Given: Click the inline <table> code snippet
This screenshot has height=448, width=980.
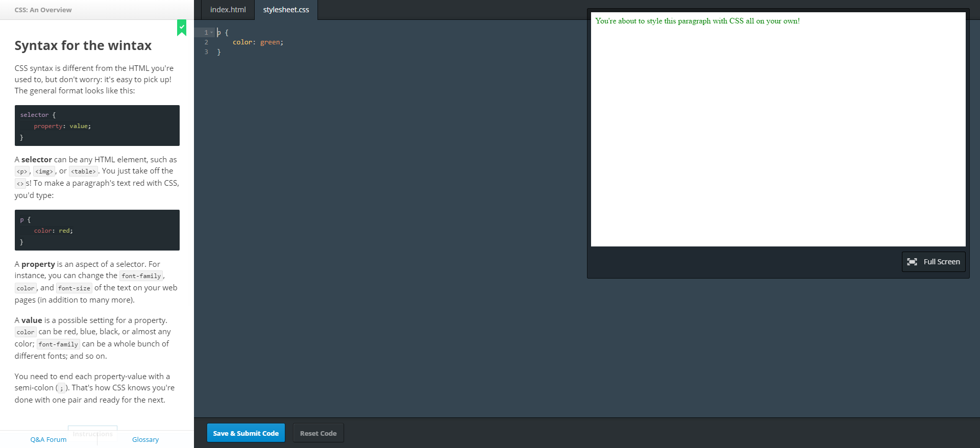Looking at the screenshot, I should click(x=83, y=171).
